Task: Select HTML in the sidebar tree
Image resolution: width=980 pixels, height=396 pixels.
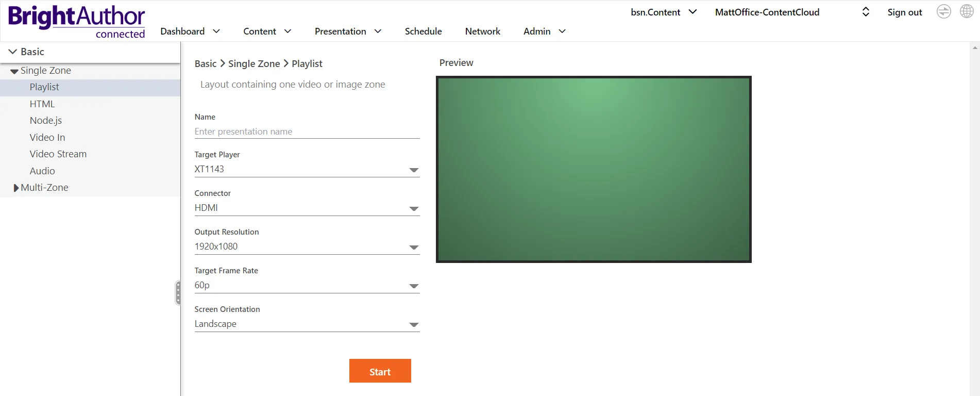Action: (42, 104)
